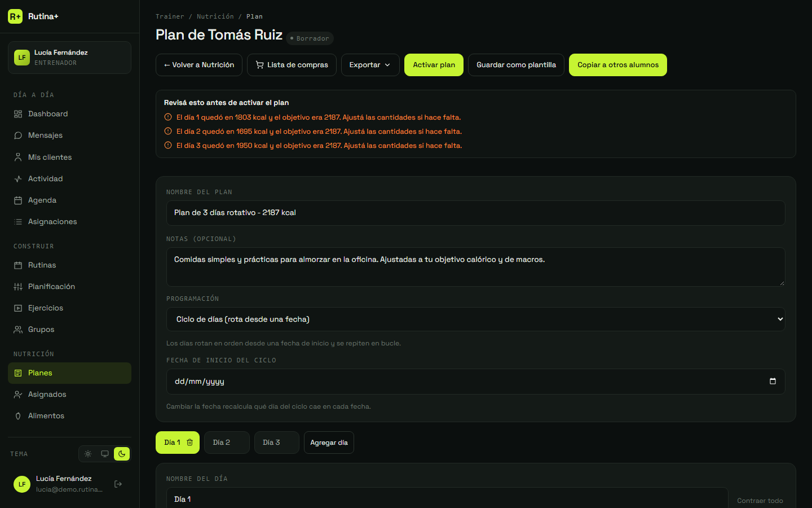Open Dashboard from the sidebar
Image resolution: width=812 pixels, height=508 pixels.
(69, 114)
